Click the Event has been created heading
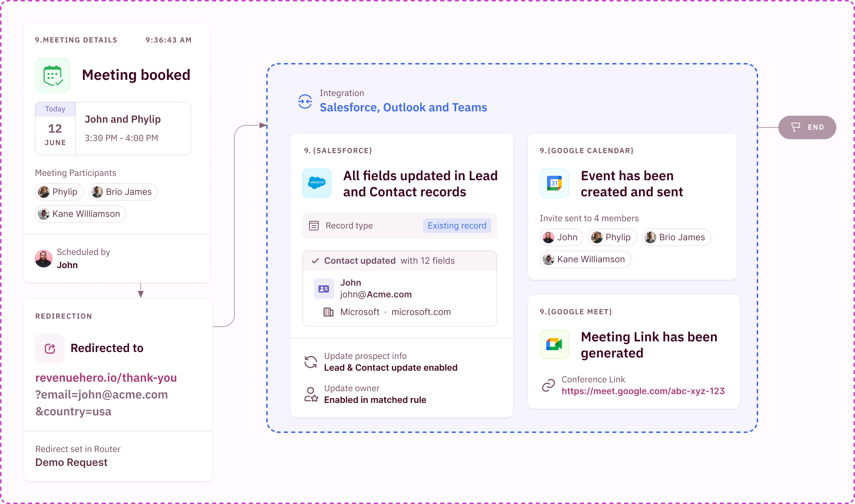Viewport: 855px width, 504px height. [x=632, y=184]
